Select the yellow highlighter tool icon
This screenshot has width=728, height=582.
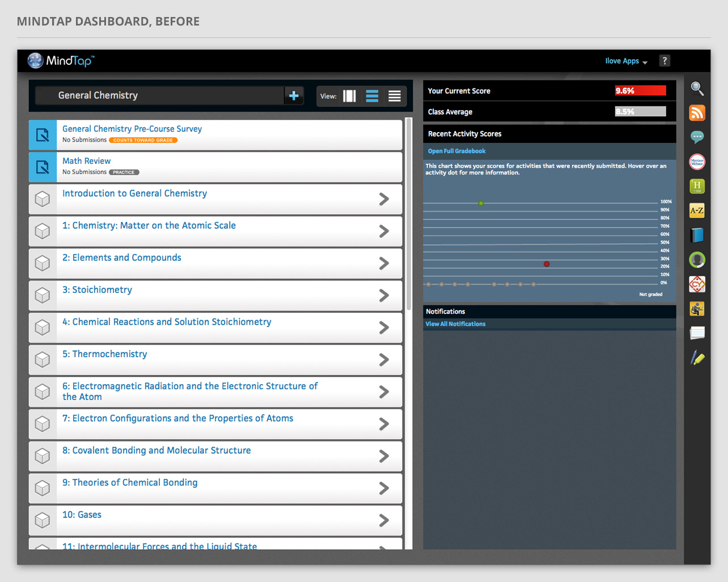[x=697, y=358]
